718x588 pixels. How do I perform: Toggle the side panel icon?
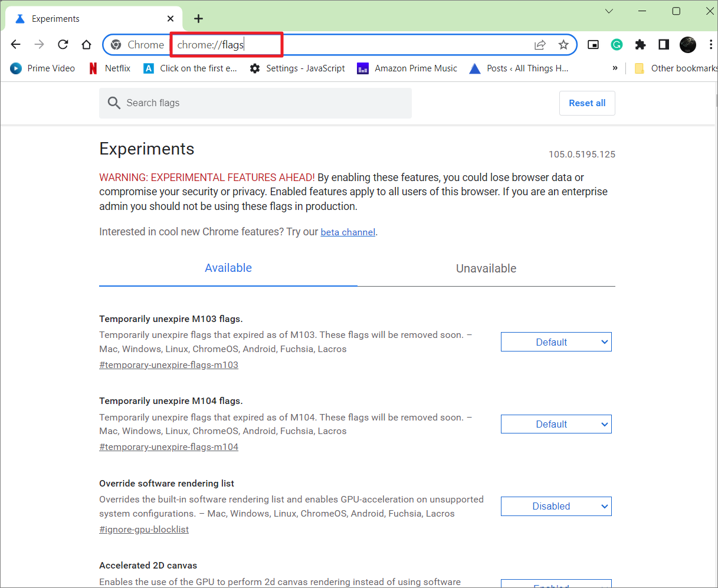click(664, 45)
